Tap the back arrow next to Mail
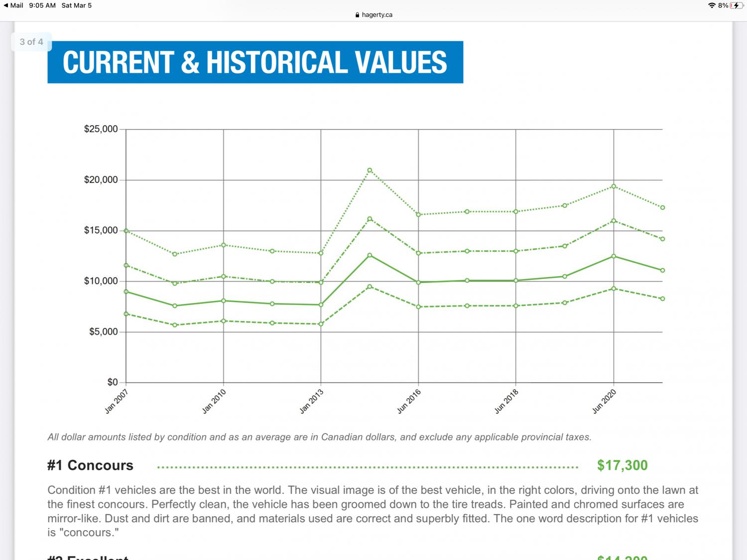The width and height of the screenshot is (747, 560). click(5, 5)
